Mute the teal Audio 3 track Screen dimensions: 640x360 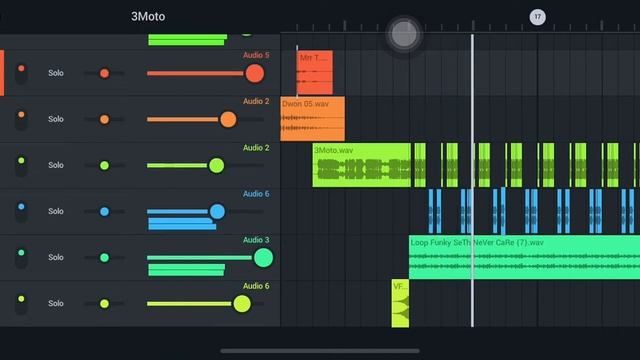[x=21, y=258]
